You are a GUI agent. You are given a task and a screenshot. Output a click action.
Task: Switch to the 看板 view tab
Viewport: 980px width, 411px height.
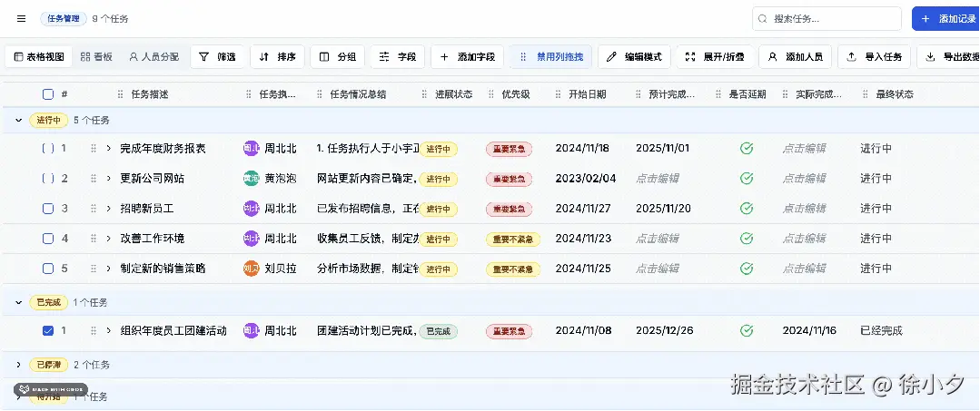(96, 57)
